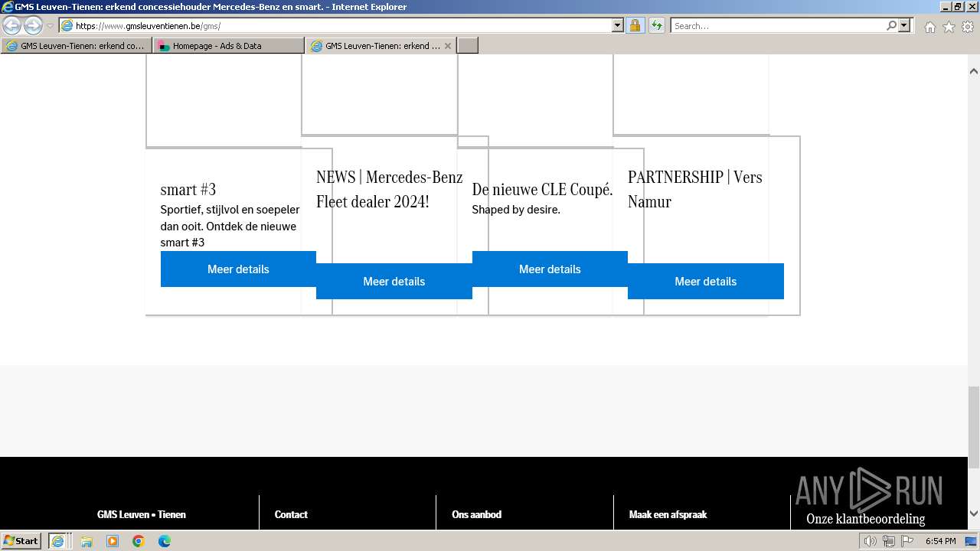Click the page scrollbar down arrow
The width and height of the screenshot is (980, 551).
tap(973, 514)
